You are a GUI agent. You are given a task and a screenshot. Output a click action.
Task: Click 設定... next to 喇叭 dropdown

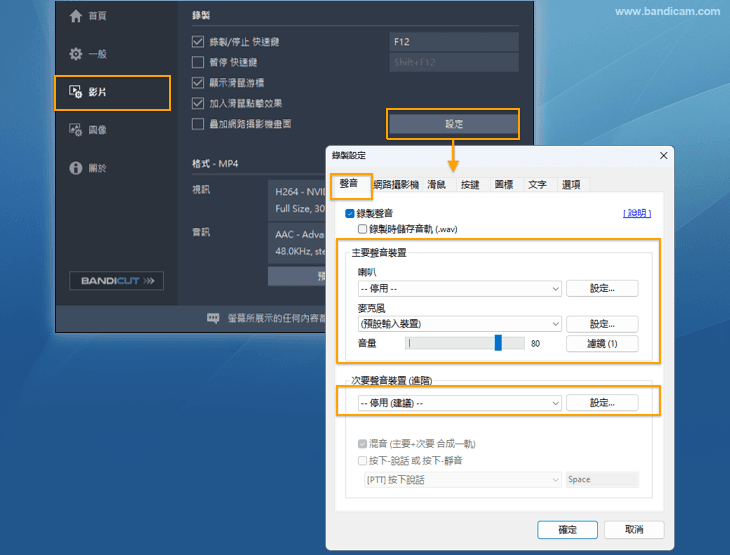tap(602, 289)
